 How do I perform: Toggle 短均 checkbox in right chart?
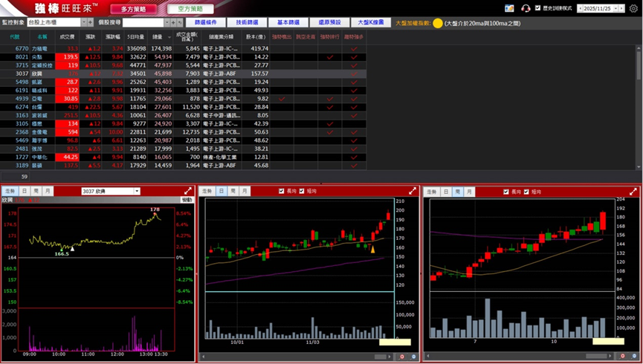coord(526,192)
